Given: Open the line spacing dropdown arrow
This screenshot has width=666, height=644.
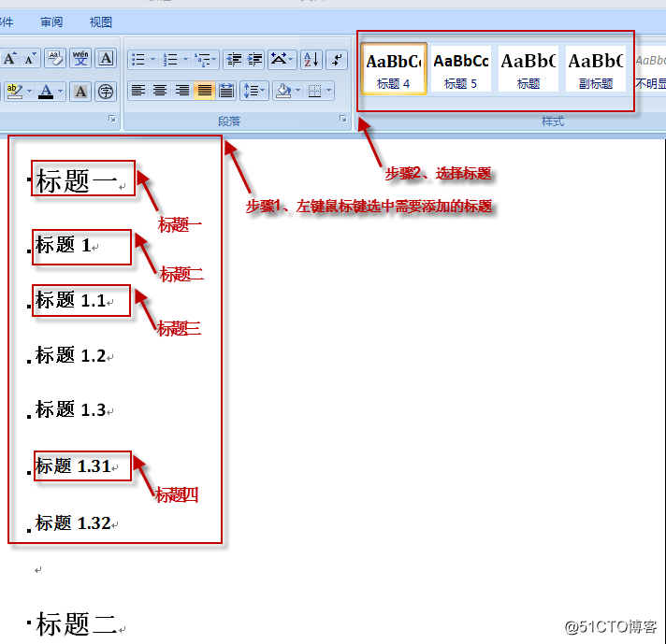Looking at the screenshot, I should tap(263, 91).
